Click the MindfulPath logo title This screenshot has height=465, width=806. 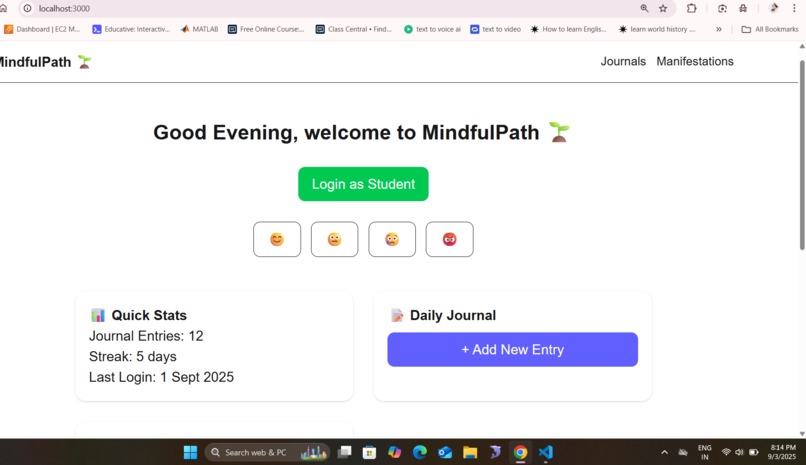pyautogui.click(x=44, y=62)
